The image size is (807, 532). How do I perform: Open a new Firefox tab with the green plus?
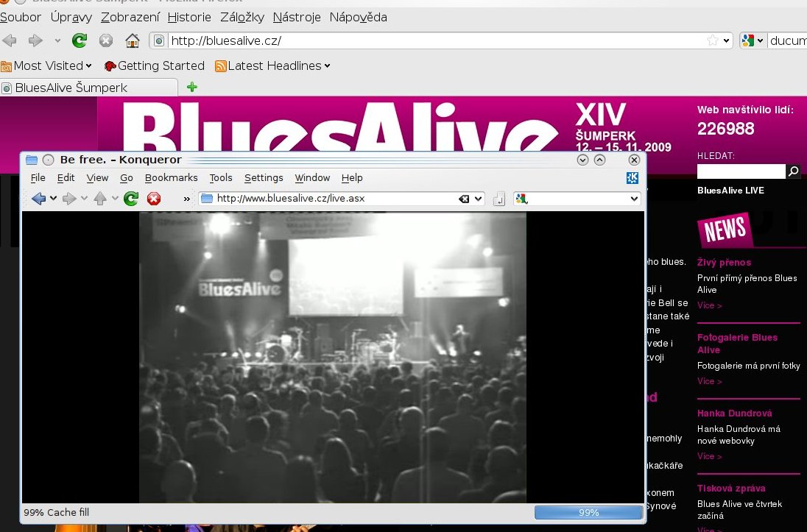(192, 88)
